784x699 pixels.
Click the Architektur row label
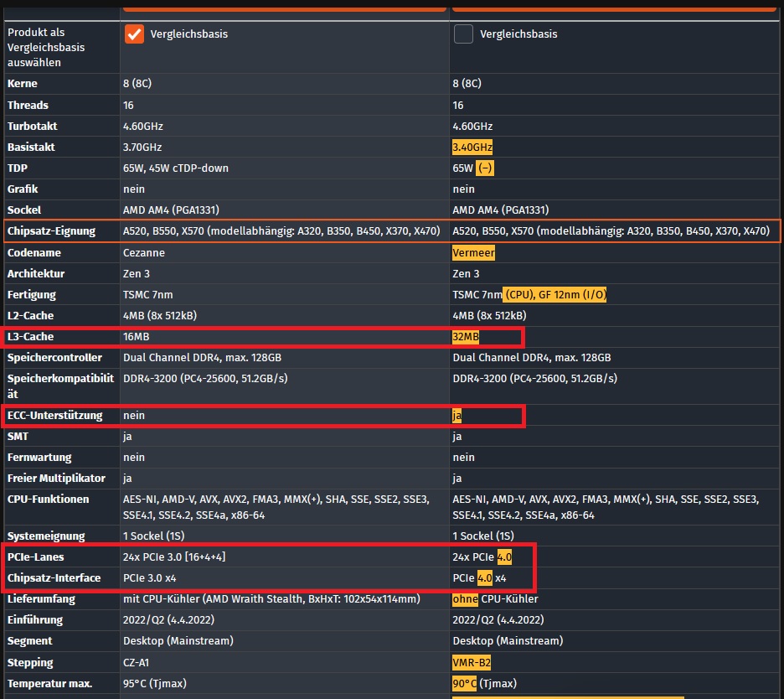click(x=36, y=274)
